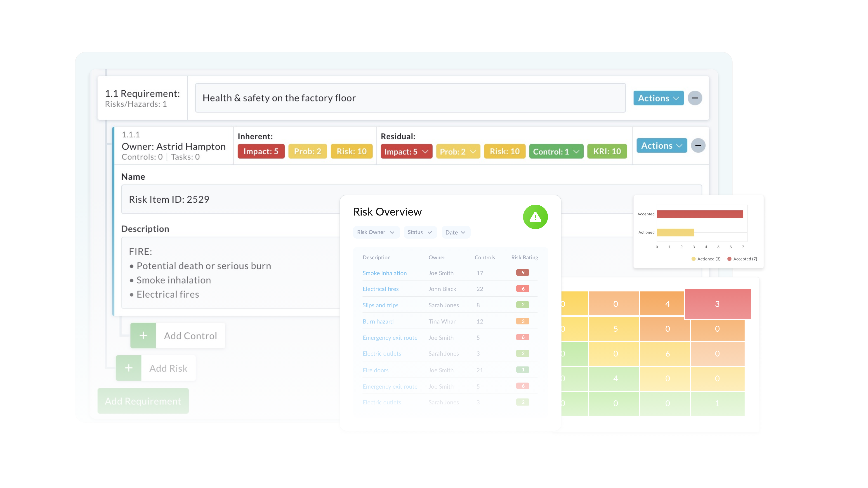The image size is (868, 488).
Task: Click the plus icon beside Add Control
Action: pos(143,335)
